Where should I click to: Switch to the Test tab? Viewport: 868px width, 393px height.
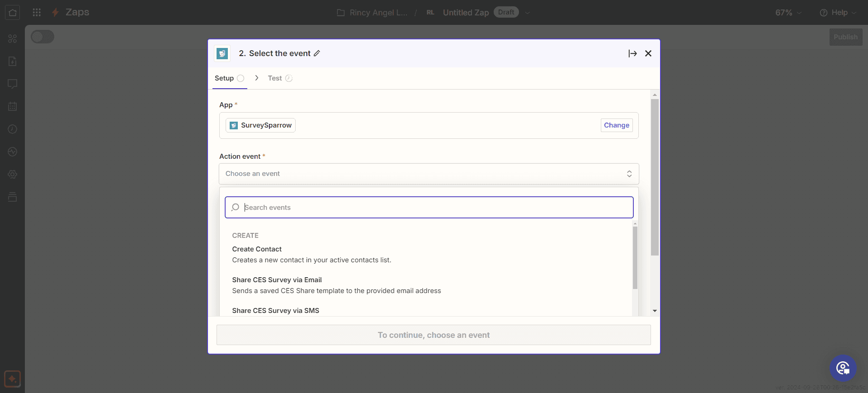275,78
